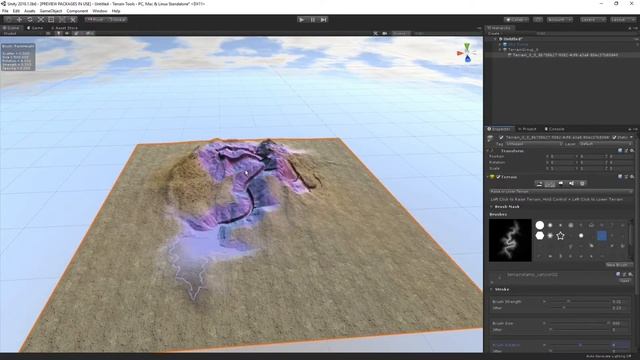Image resolution: width=640 pixels, height=360 pixels.
Task: Open the Account button menu
Action: pyautogui.click(x=560, y=20)
